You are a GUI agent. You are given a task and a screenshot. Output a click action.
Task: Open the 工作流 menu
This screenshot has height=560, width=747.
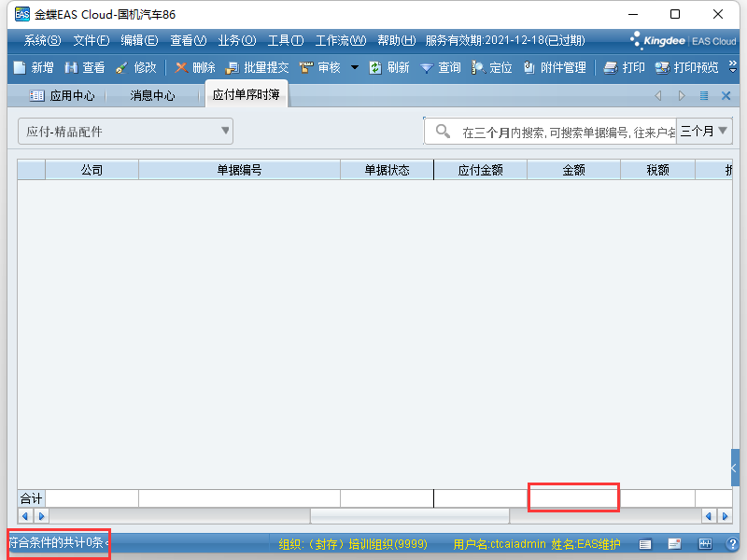340,40
